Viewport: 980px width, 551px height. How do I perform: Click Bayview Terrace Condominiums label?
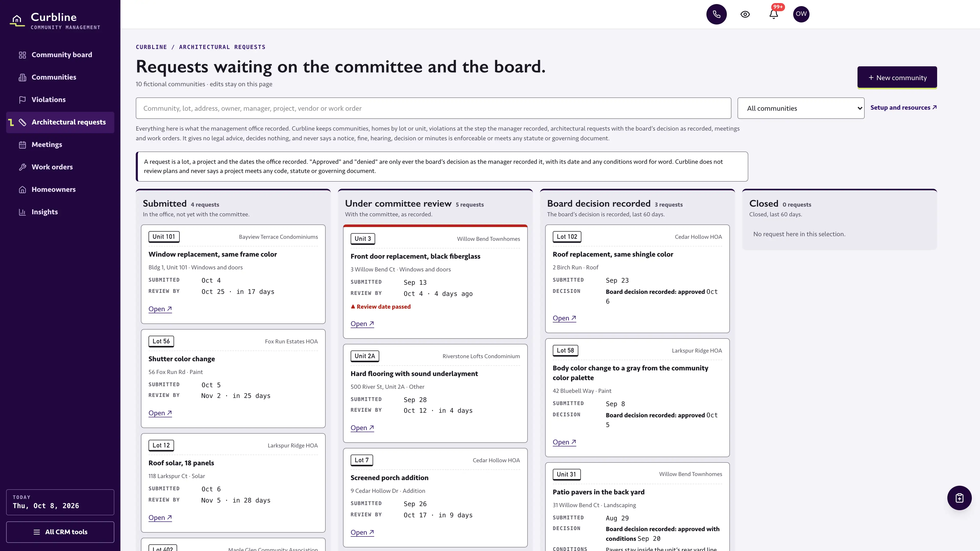(278, 237)
